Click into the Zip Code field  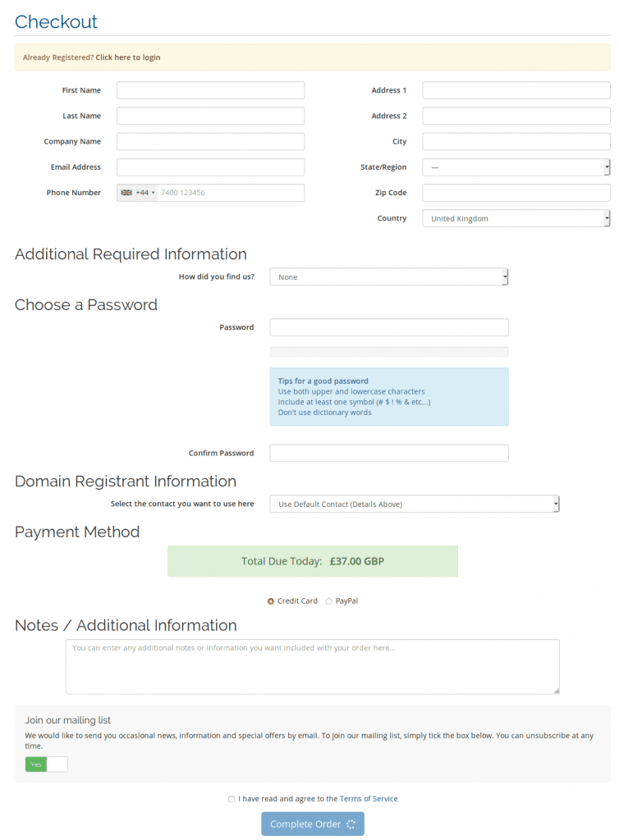516,193
